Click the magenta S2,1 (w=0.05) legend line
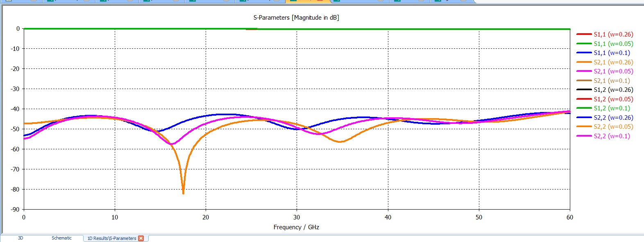Image resolution: width=644 pixels, height=242 pixels. point(584,71)
